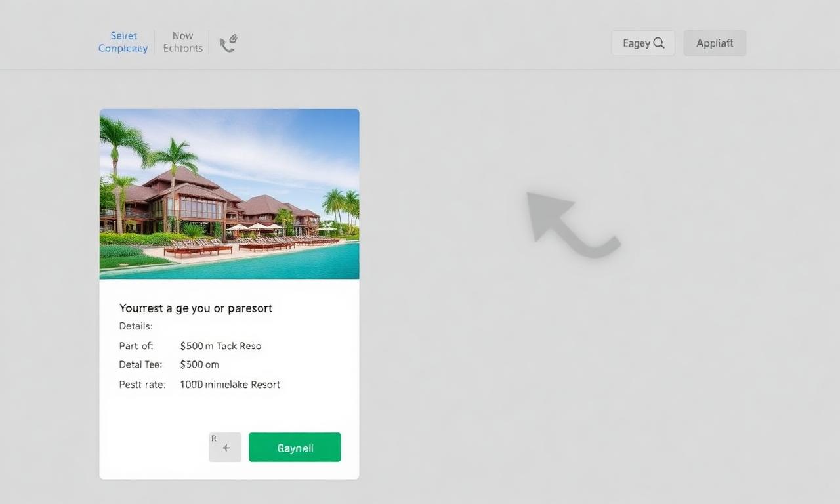Click the magnifier icon inside Eagay button
The height and width of the screenshot is (504, 840).
(659, 43)
